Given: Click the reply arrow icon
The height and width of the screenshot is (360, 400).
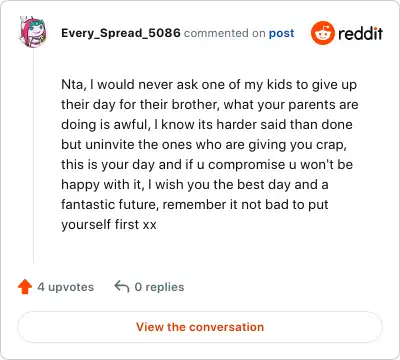Looking at the screenshot, I should (x=122, y=286).
